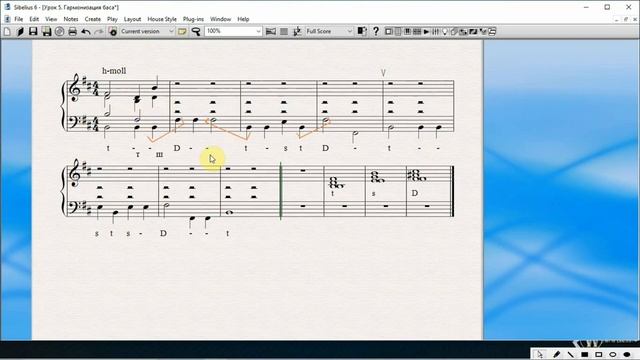Image resolution: width=640 pixels, height=360 pixels.
Task: Toggle the Properties window icon
Action: point(483,31)
